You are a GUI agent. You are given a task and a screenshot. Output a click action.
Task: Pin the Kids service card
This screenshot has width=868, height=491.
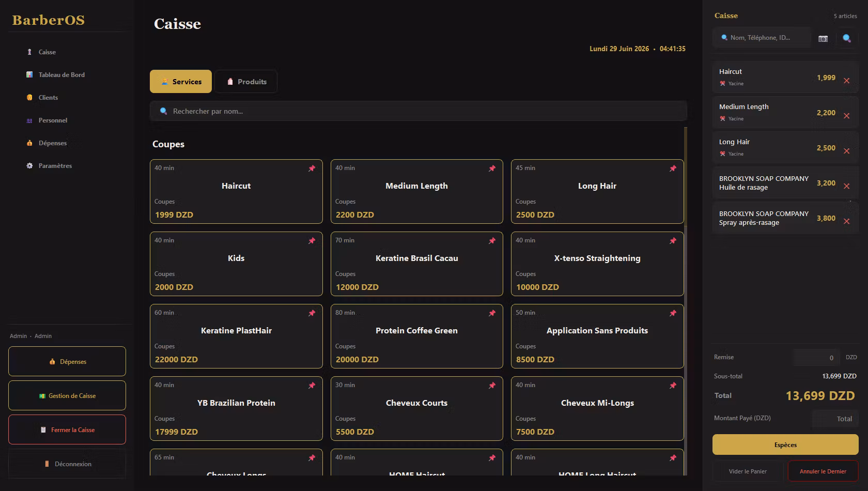[312, 241]
